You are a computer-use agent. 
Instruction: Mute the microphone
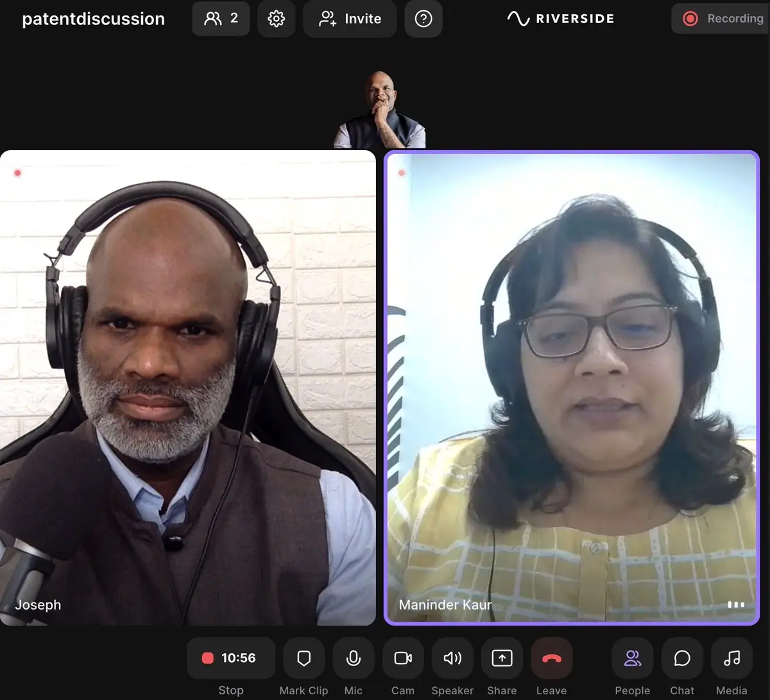(x=353, y=658)
